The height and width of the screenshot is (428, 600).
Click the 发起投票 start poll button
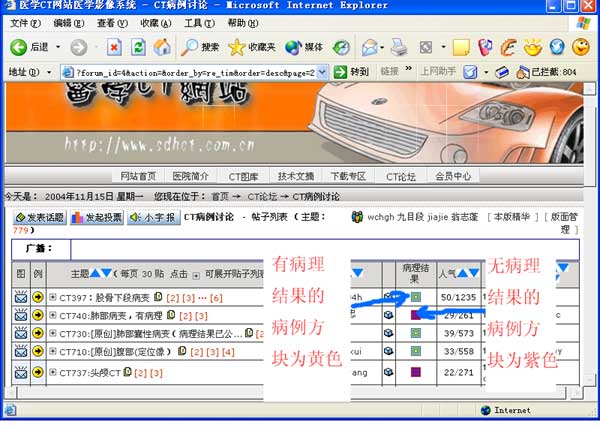[97, 217]
